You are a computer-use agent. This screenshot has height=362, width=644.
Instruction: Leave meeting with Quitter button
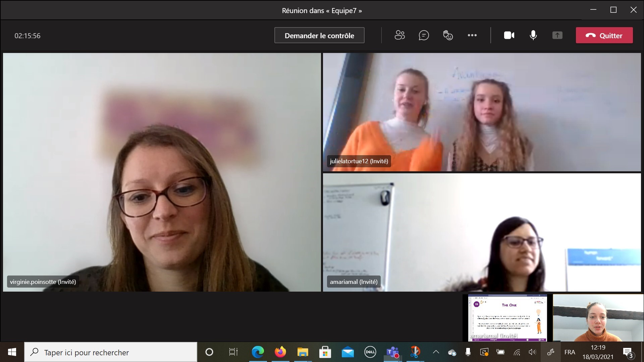[x=604, y=35]
